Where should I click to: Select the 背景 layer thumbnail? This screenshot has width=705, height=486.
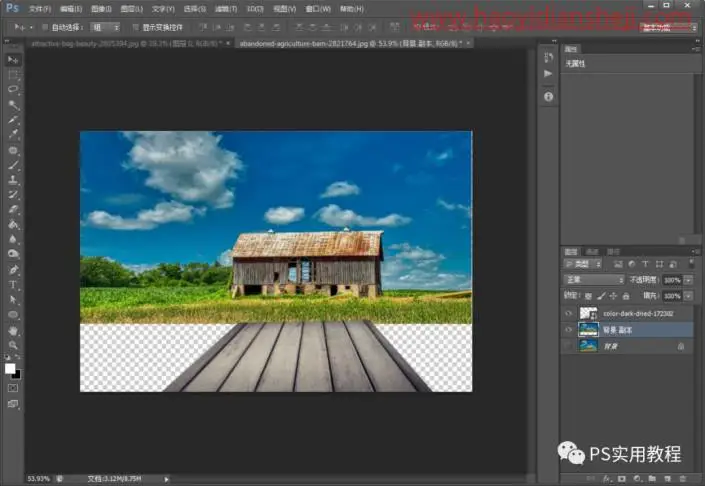588,346
